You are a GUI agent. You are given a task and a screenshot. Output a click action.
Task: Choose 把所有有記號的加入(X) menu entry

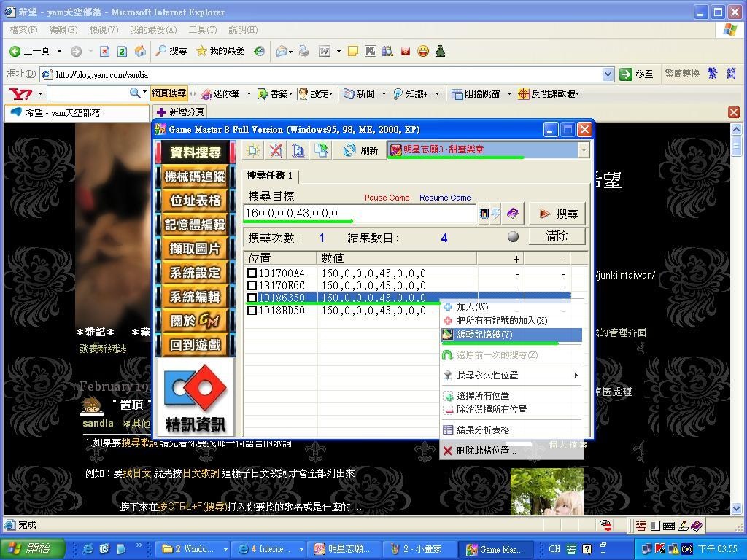point(511,321)
